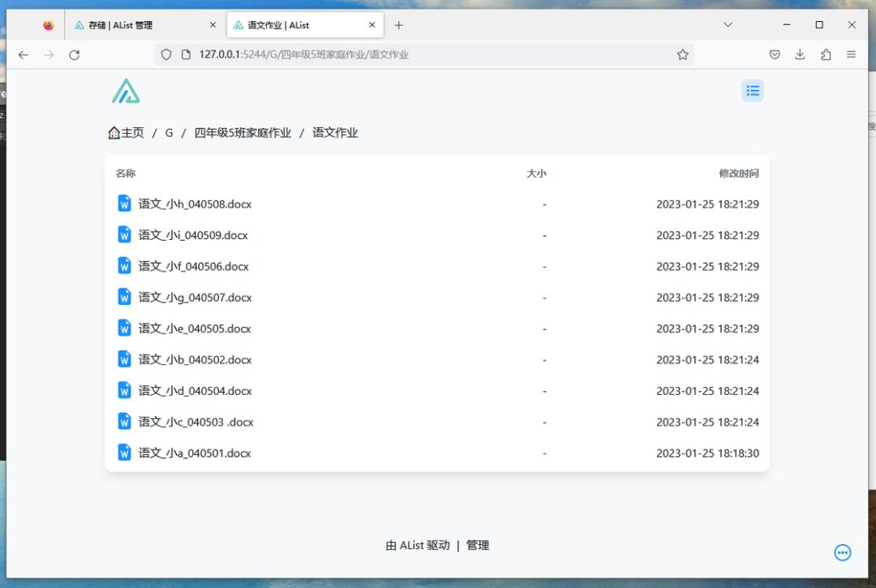This screenshot has width=876, height=588.
Task: Save to Pocket icon
Action: pos(775,54)
